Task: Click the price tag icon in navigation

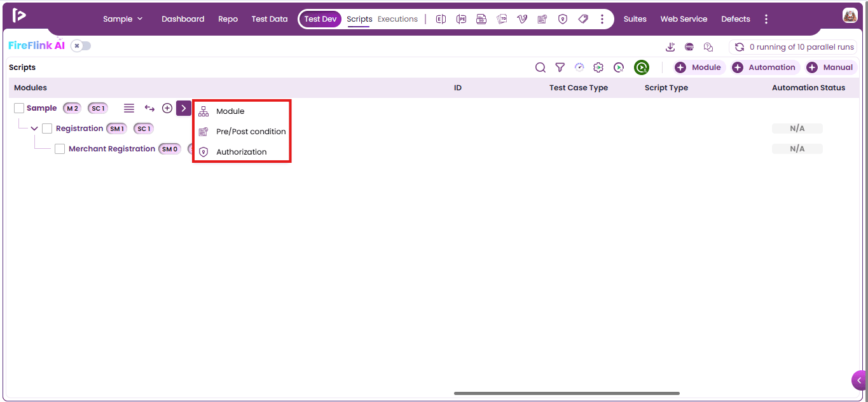Action: [x=583, y=19]
